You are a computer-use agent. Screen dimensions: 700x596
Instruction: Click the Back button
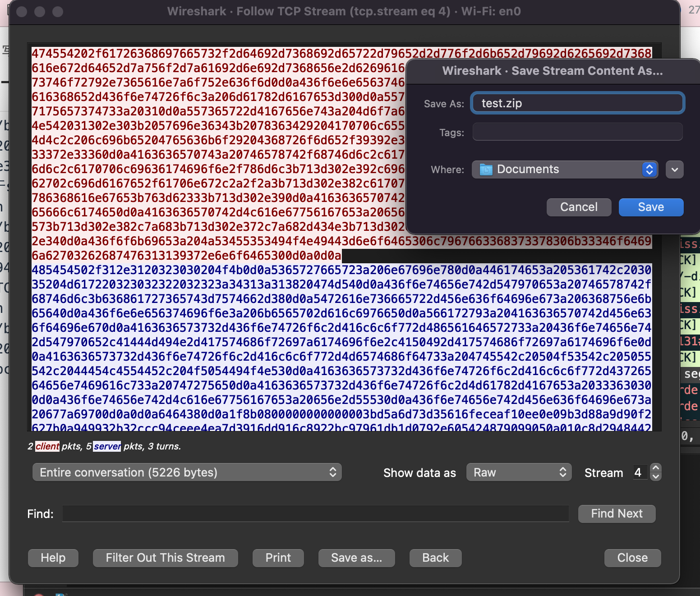(436, 558)
